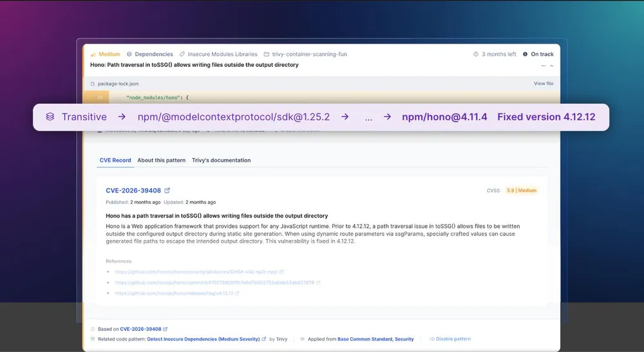
Task: Click the Fixed version 4.12.12 text
Action: tap(546, 117)
